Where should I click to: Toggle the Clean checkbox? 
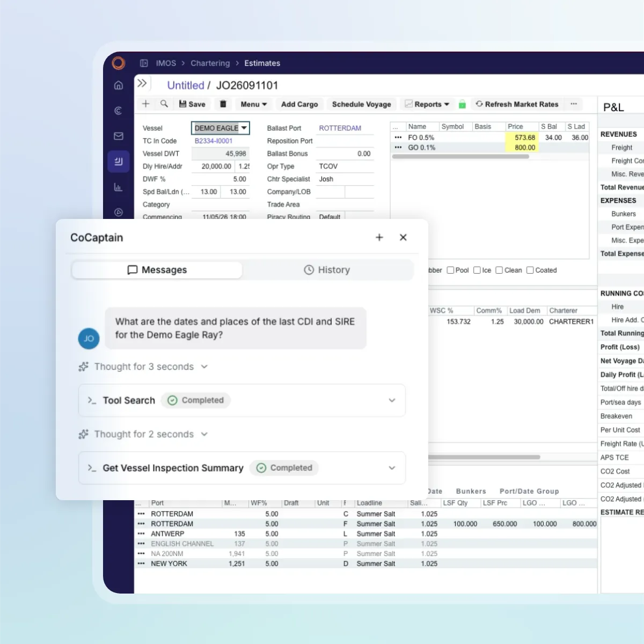pos(499,270)
